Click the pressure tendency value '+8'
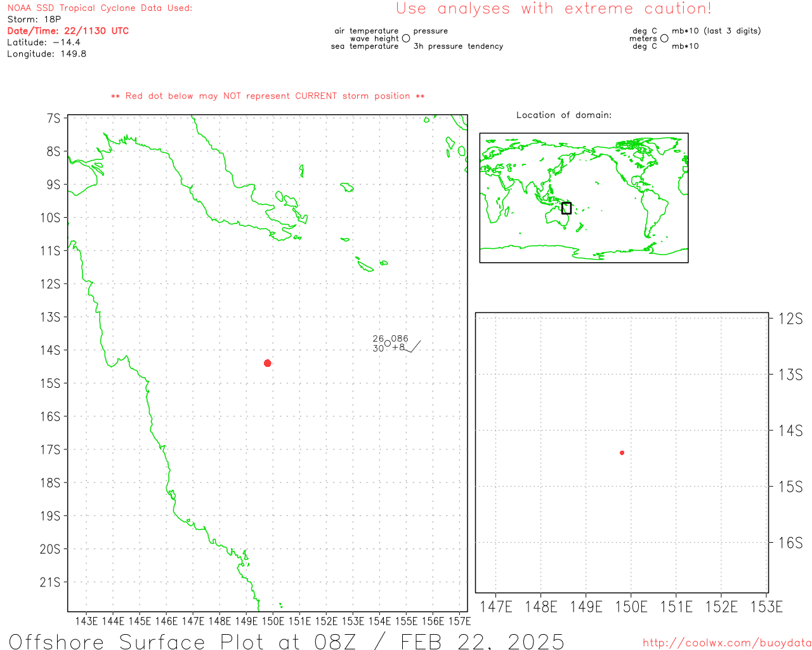This screenshot has height=650, width=812. pyautogui.click(x=398, y=348)
